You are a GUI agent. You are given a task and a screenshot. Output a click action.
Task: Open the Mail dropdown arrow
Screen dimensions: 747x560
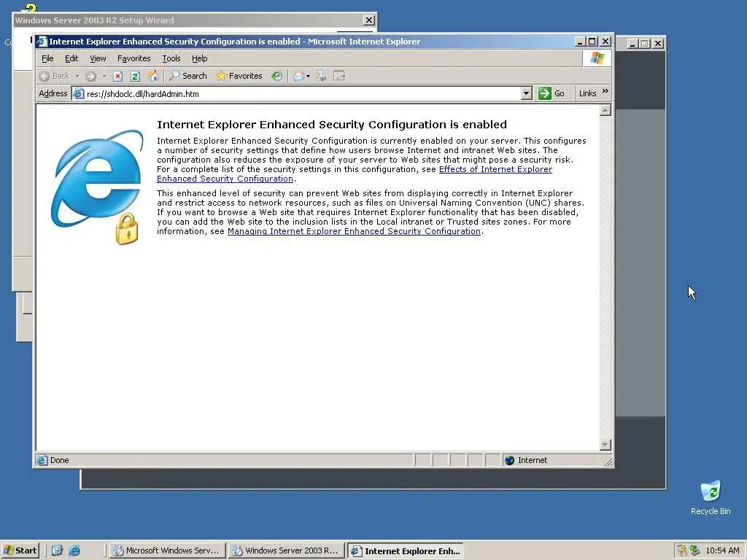[x=309, y=76]
